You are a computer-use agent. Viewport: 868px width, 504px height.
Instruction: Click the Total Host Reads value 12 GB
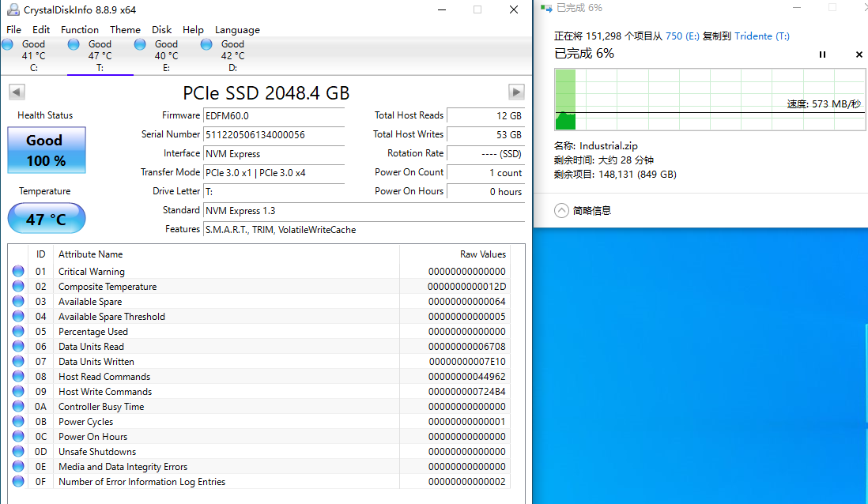tap(485, 115)
